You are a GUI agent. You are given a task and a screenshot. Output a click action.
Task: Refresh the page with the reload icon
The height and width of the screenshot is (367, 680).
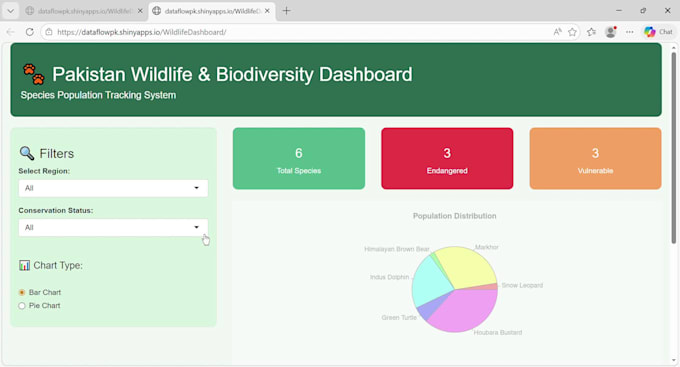point(29,32)
